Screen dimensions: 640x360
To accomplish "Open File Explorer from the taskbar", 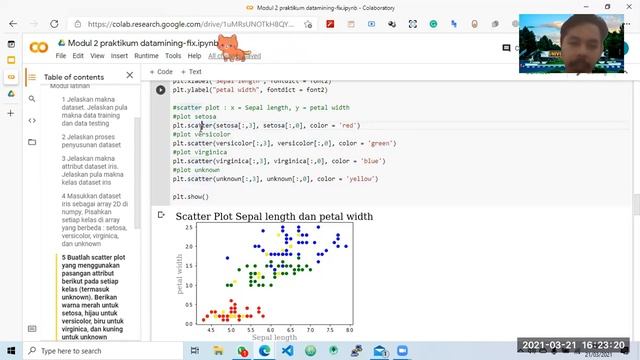I will [x=218, y=351].
